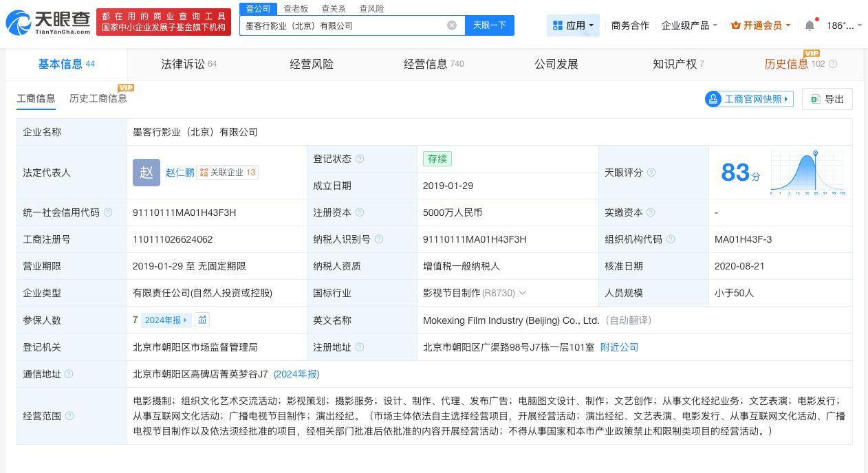Screen dimensions: 868x473
Task: Open the notification bell icon
Action: pos(810,25)
